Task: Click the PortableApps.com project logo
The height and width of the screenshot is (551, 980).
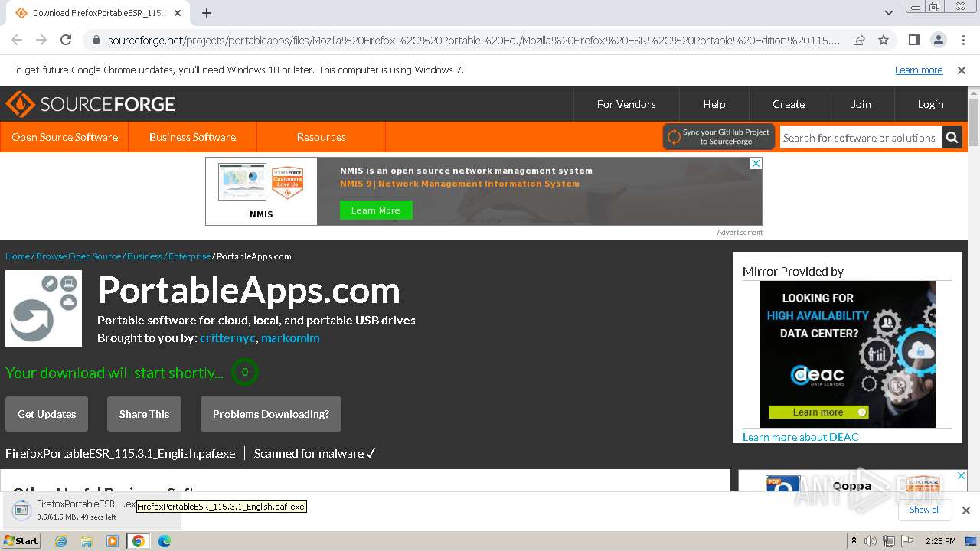Action: 44,308
